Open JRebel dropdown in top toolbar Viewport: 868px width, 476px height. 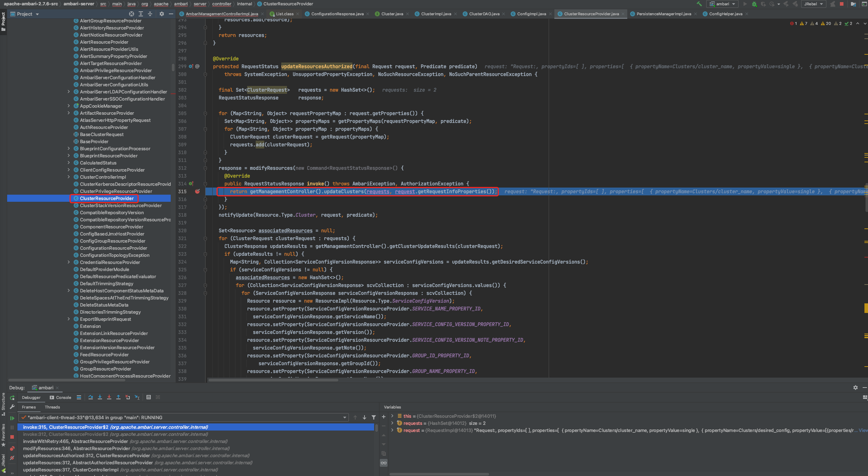(x=814, y=4)
